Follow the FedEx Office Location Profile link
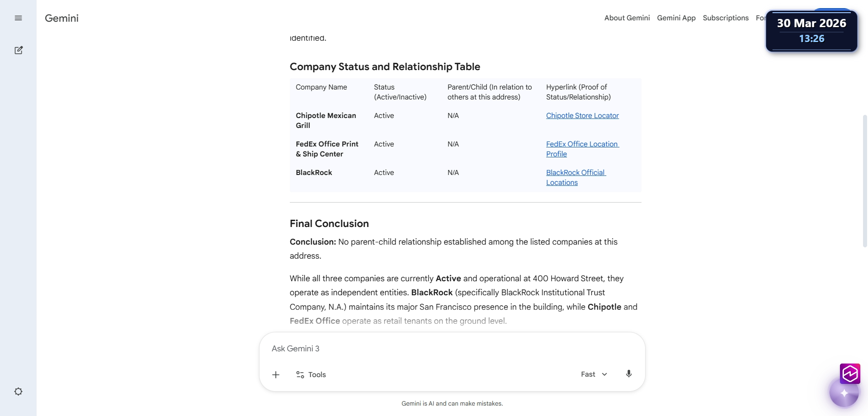 point(582,144)
